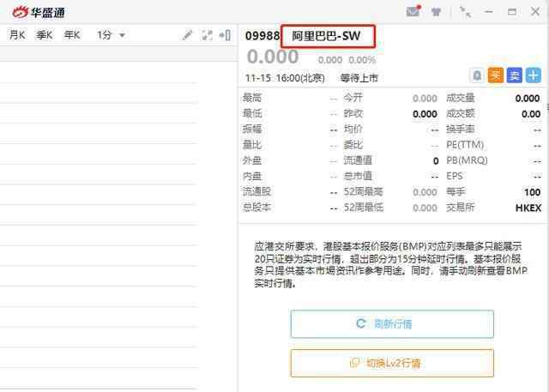The width and height of the screenshot is (549, 392).
Task: Click the large 0.000 price
Action: tap(273, 57)
